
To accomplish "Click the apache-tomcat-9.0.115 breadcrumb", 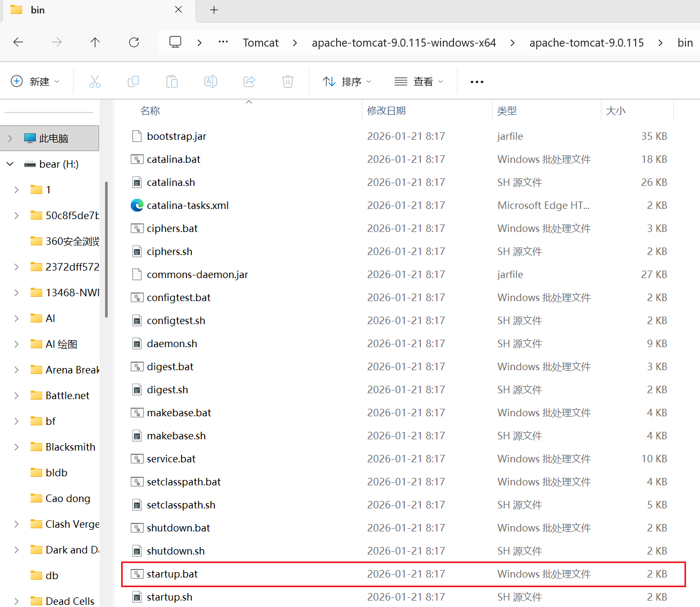I will point(587,43).
